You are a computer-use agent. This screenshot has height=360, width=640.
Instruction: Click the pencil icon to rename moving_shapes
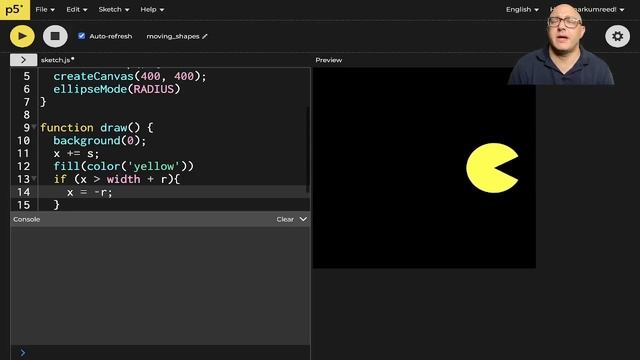[205, 36]
